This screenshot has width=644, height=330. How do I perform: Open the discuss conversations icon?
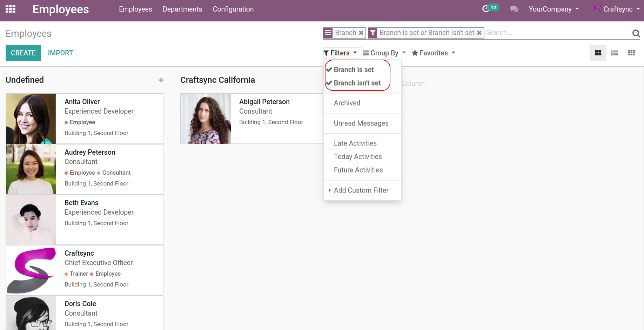pyautogui.click(x=514, y=9)
